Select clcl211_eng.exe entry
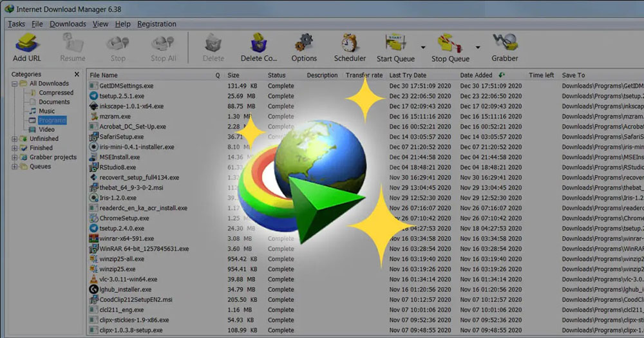This screenshot has width=644, height=338. click(x=366, y=310)
